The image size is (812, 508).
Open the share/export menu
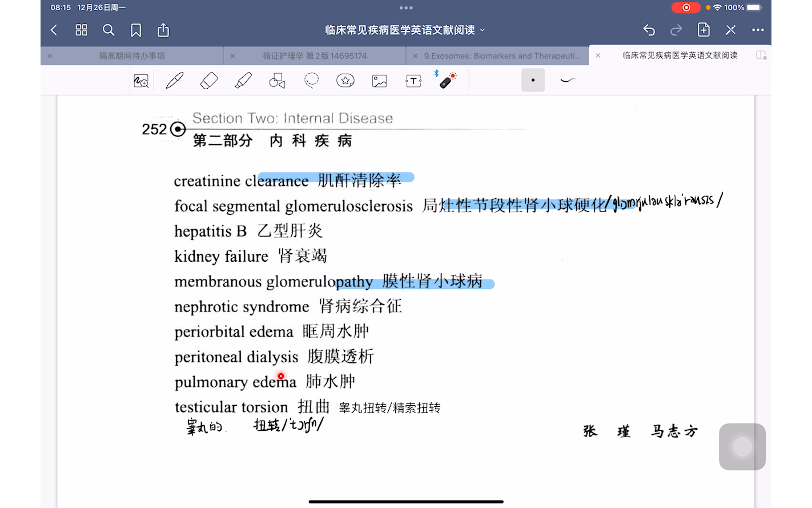click(163, 30)
